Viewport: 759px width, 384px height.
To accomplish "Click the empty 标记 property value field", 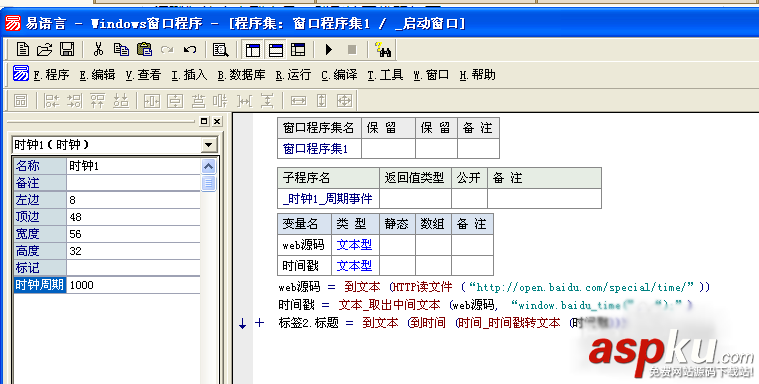I will pyautogui.click(x=133, y=267).
